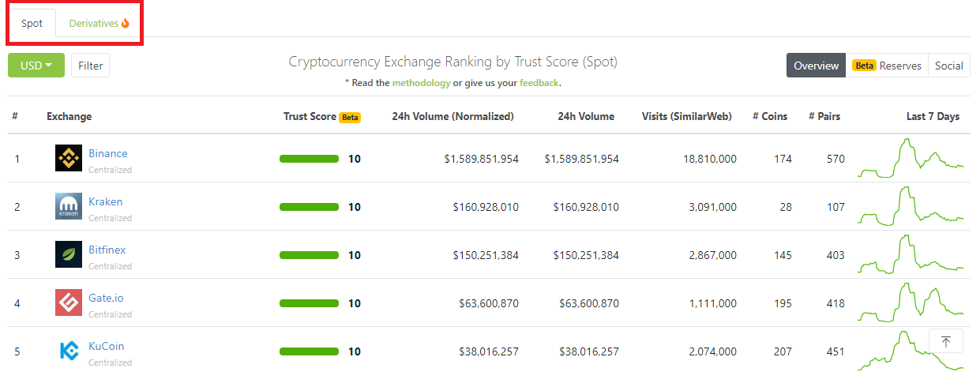Image resolution: width=980 pixels, height=372 pixels.
Task: Click the Beta badge next to Trust Score
Action: click(x=350, y=117)
